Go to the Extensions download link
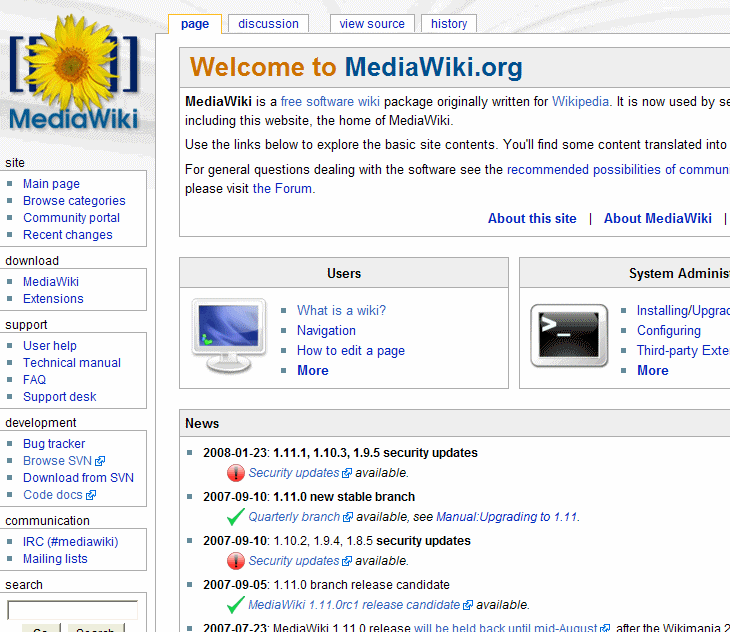The image size is (730, 632). 53,299
